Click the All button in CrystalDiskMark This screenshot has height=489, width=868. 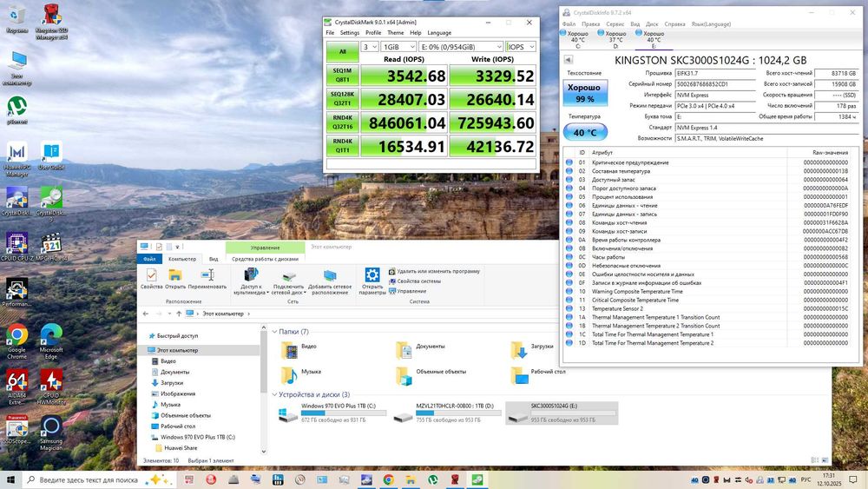click(343, 51)
